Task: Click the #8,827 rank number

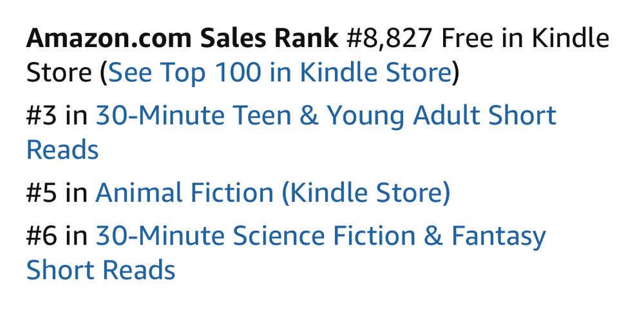Action: click(x=390, y=38)
